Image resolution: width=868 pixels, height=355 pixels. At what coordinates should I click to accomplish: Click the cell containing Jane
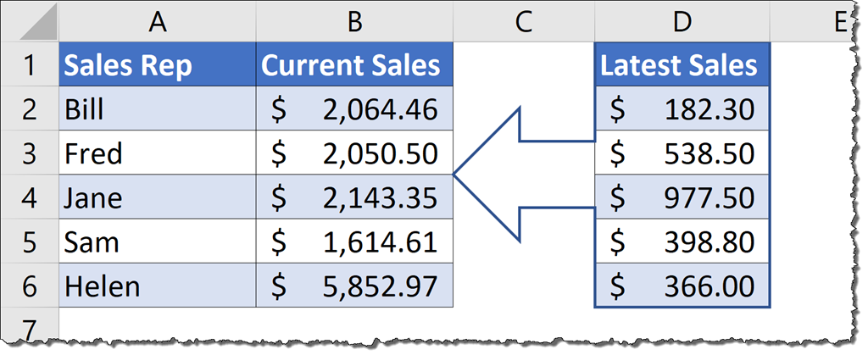point(157,197)
